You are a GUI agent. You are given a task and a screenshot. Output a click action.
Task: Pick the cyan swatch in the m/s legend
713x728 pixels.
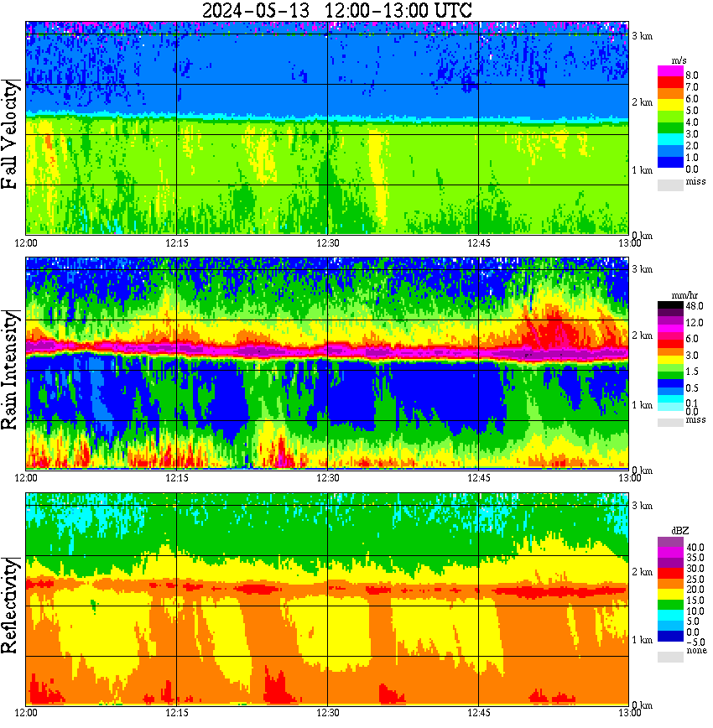[670, 139]
